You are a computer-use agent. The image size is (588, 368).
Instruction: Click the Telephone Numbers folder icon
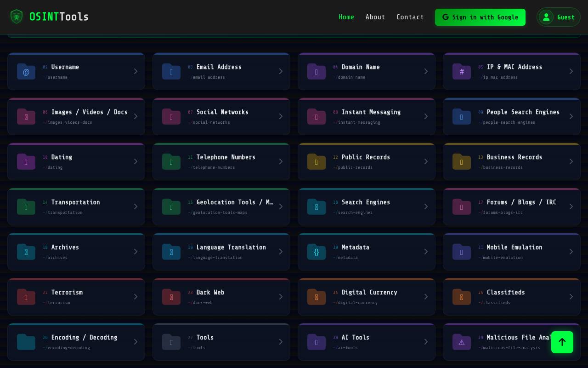point(171,161)
